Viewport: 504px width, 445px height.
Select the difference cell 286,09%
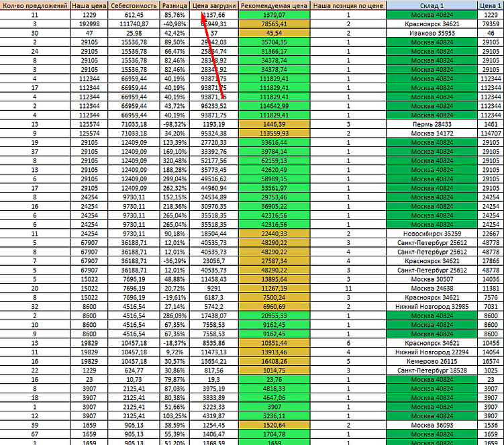coord(174,315)
